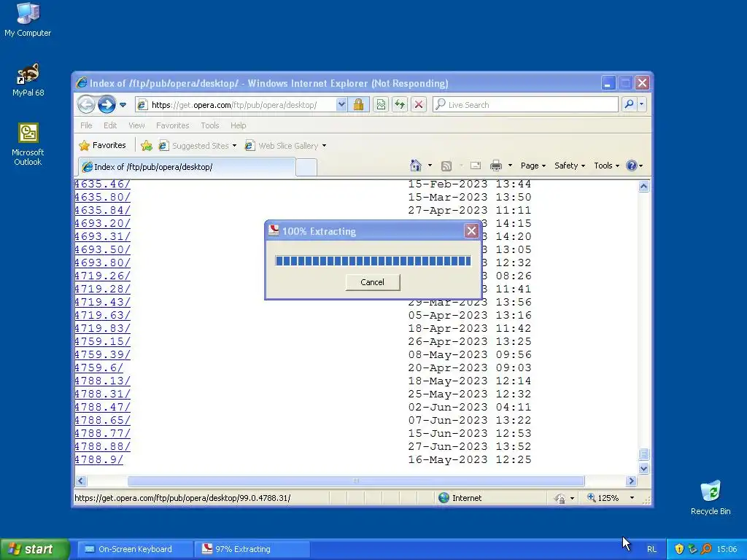Open the 4693.20/ directory link
The width and height of the screenshot is (747, 560).
[x=102, y=223]
